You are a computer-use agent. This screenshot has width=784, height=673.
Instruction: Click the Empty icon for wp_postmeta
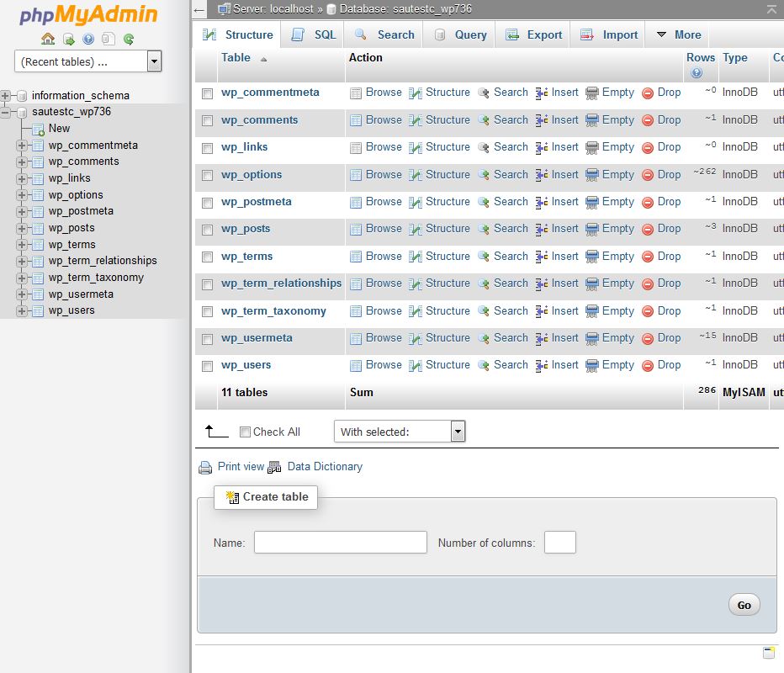[592, 202]
